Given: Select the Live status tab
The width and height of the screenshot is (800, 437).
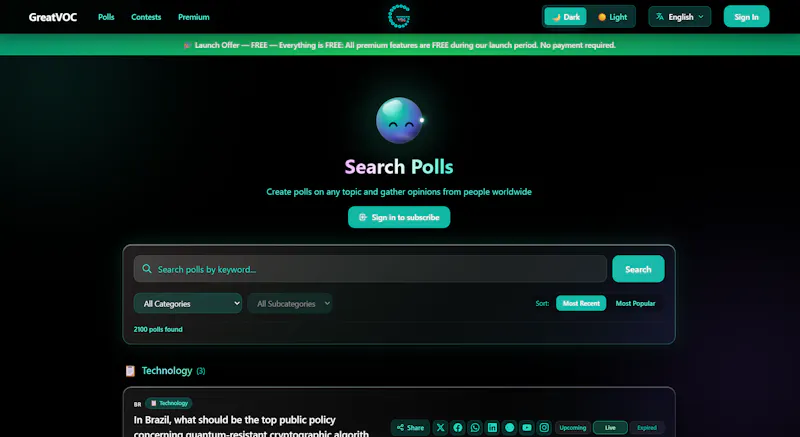Looking at the screenshot, I should [x=610, y=428].
